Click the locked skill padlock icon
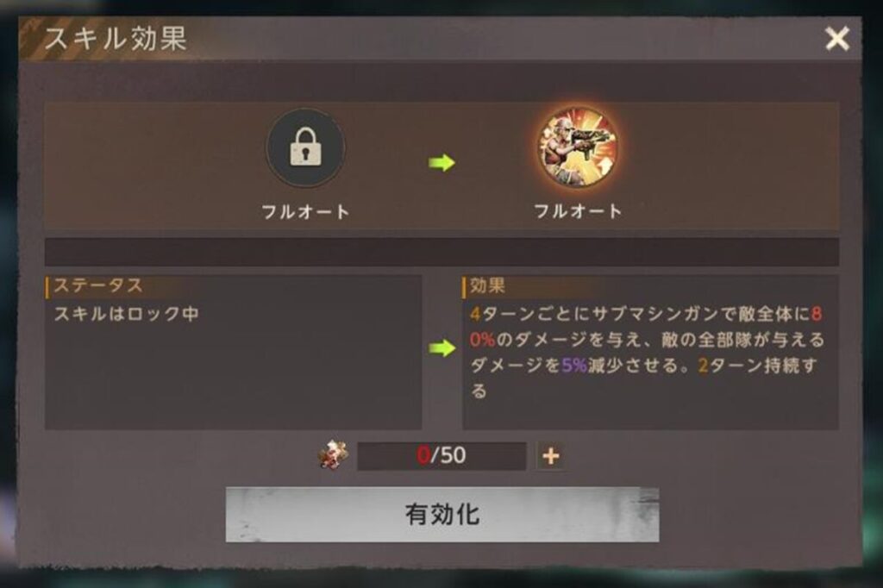The width and height of the screenshot is (883, 588). coord(305,148)
